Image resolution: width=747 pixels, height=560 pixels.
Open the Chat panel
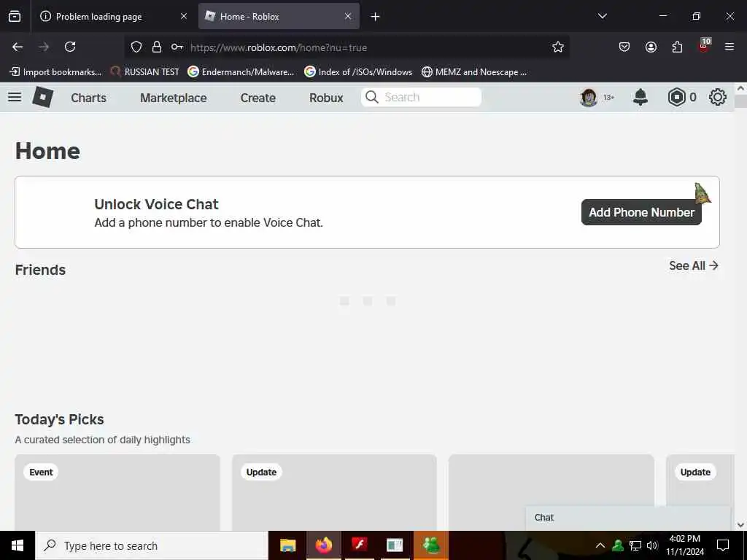tap(628, 518)
